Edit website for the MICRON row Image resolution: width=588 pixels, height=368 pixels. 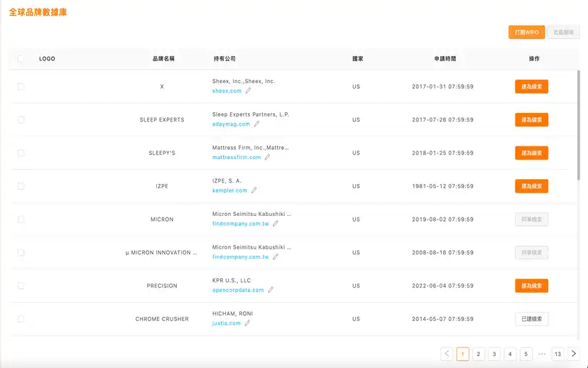276,224
